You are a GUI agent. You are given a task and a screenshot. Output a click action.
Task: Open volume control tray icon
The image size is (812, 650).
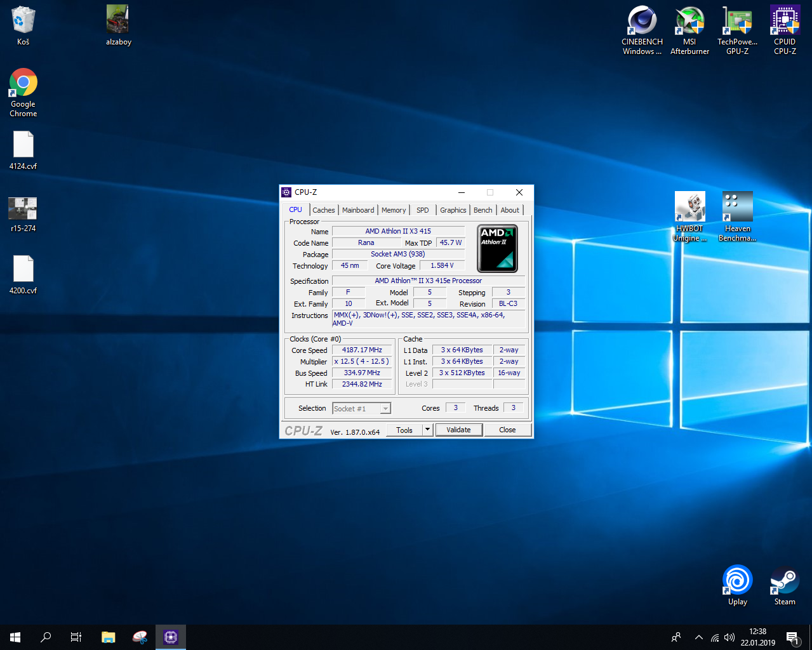click(729, 637)
